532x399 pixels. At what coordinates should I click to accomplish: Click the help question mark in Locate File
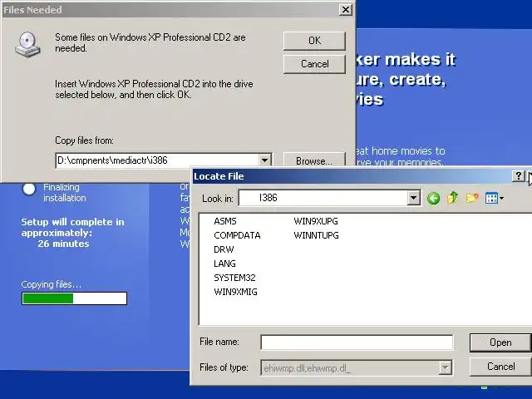(x=519, y=176)
